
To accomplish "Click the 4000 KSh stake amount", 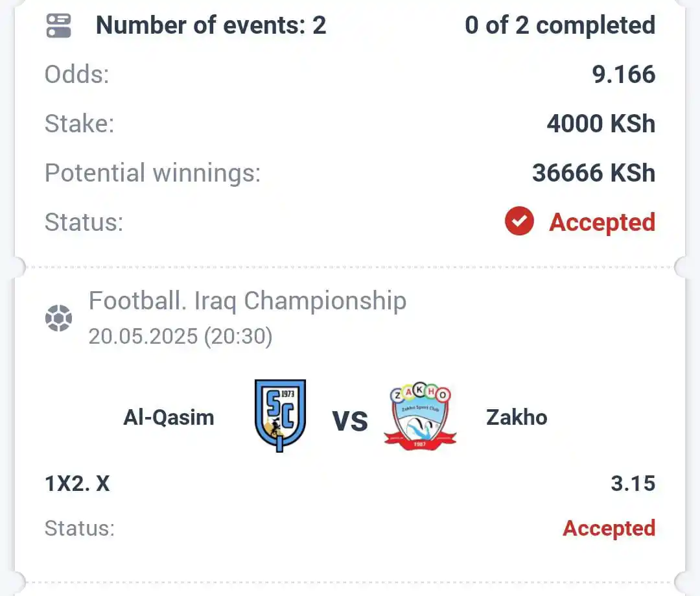I will point(601,124).
